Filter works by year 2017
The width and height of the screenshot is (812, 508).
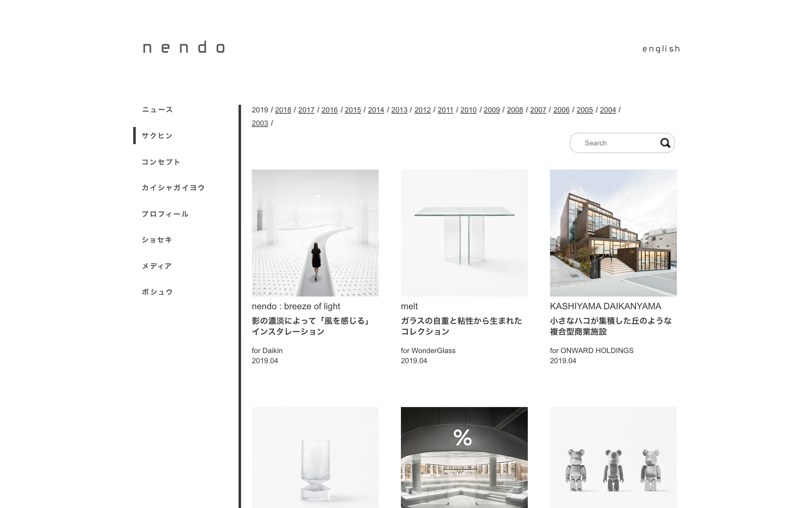click(306, 110)
